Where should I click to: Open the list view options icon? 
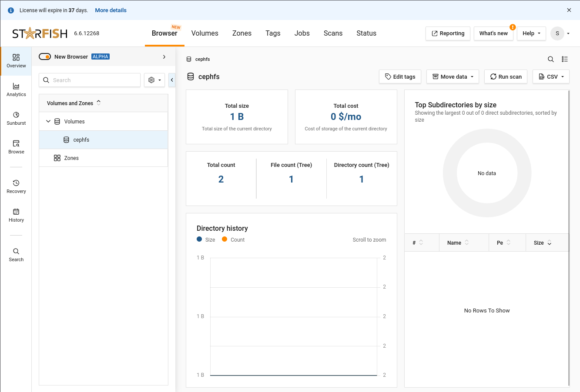pyautogui.click(x=564, y=59)
